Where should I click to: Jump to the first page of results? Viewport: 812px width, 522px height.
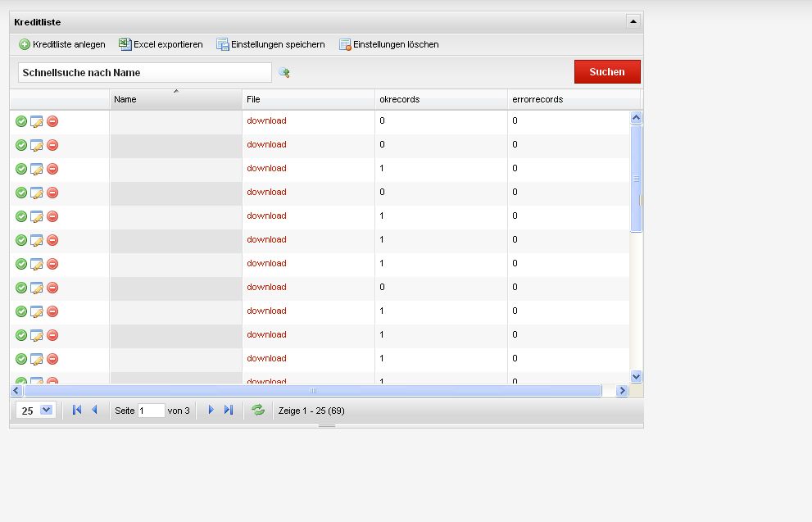coord(77,410)
